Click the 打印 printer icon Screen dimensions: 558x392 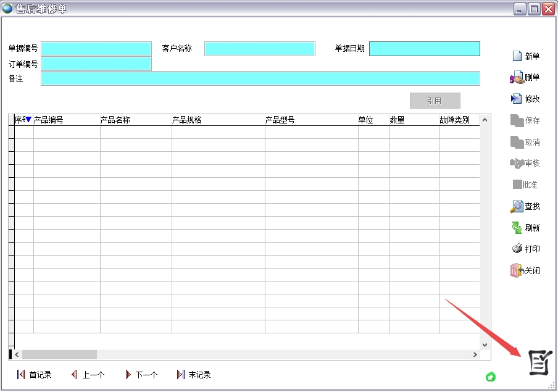pos(517,249)
